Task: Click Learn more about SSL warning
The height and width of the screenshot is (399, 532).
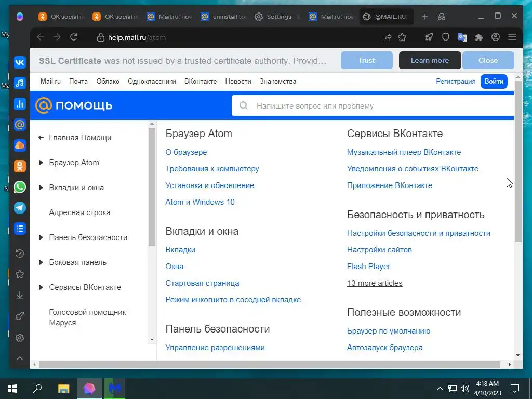Action: [430, 60]
